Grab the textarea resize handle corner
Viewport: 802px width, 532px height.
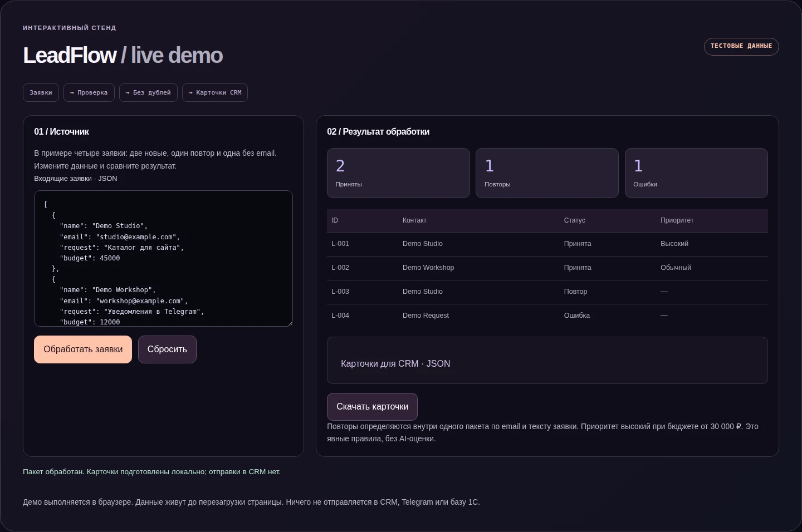[290, 323]
